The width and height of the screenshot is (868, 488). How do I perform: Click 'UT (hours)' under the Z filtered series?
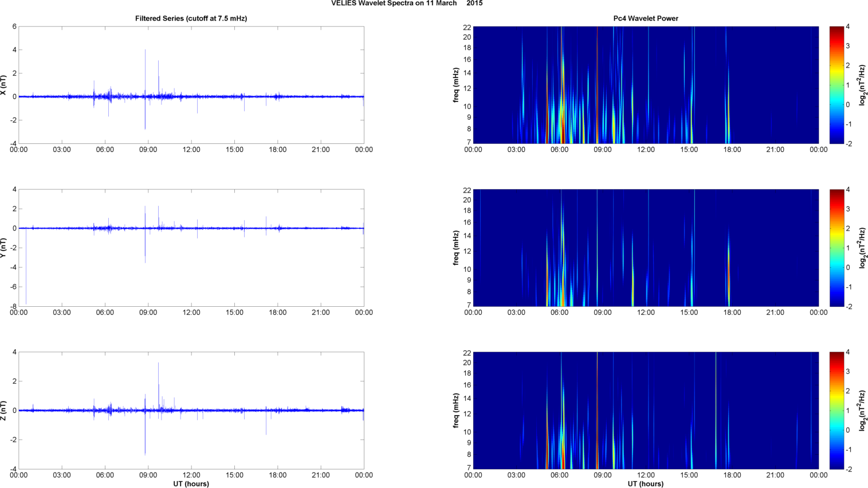(191, 484)
